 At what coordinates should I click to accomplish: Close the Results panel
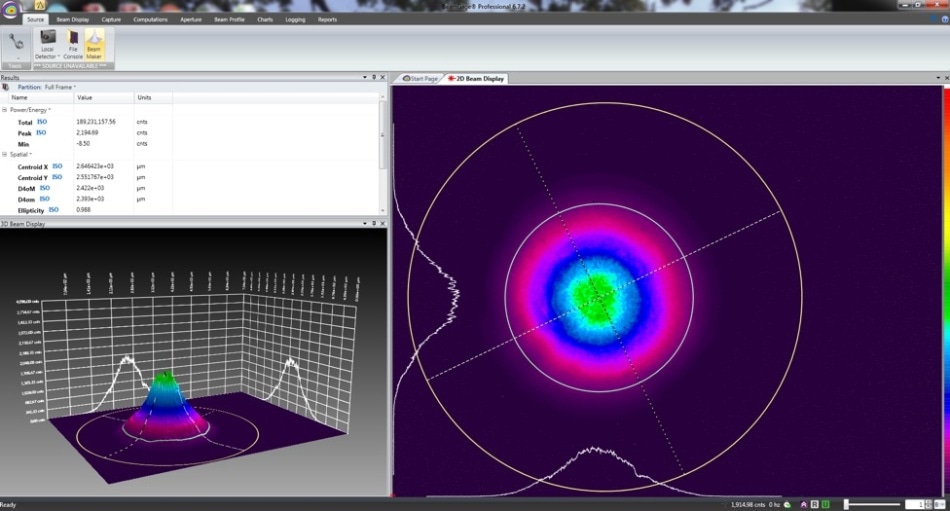(x=382, y=78)
